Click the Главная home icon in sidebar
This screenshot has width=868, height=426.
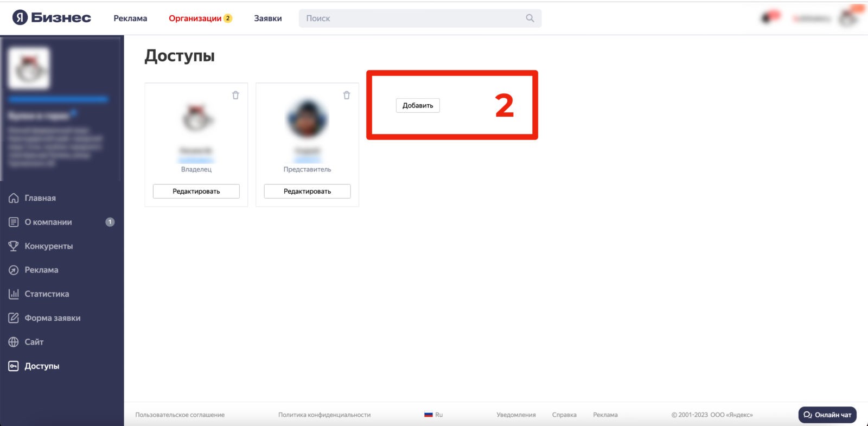coord(14,198)
